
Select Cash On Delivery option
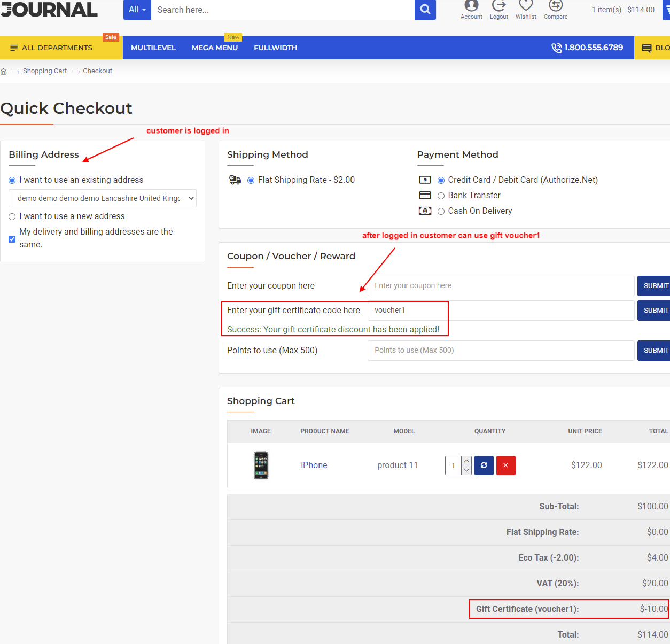pyautogui.click(x=441, y=211)
